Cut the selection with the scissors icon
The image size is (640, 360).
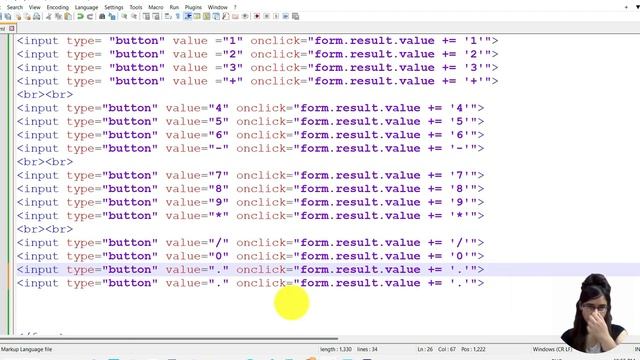(49, 16)
